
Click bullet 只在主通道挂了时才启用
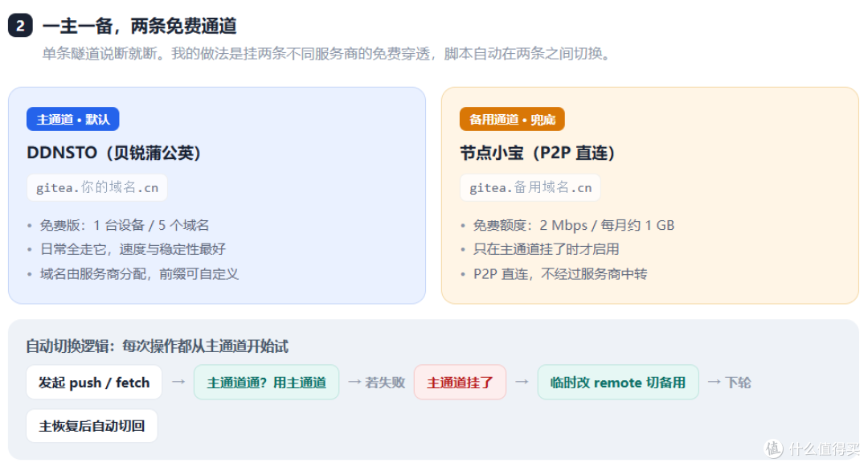click(x=547, y=249)
